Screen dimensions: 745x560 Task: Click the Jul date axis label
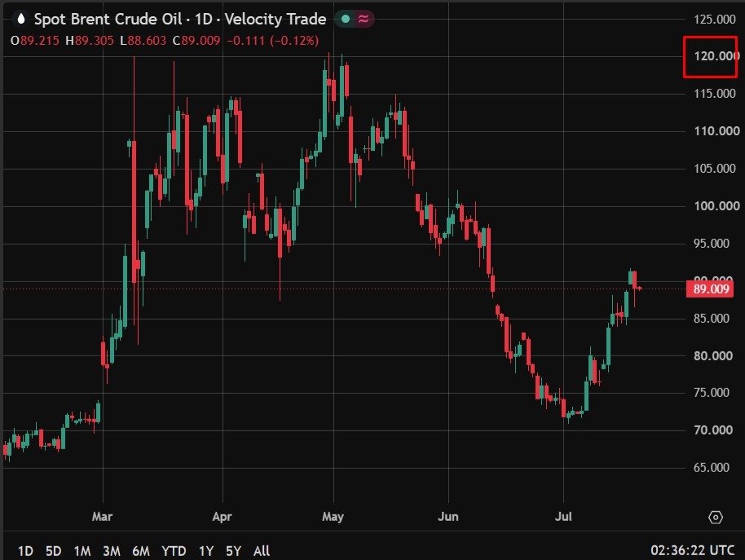click(563, 517)
